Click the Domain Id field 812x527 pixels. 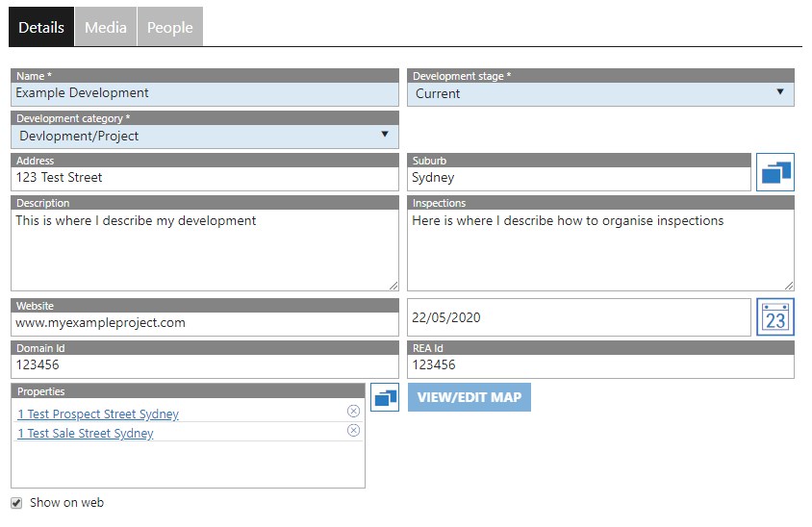[204, 365]
